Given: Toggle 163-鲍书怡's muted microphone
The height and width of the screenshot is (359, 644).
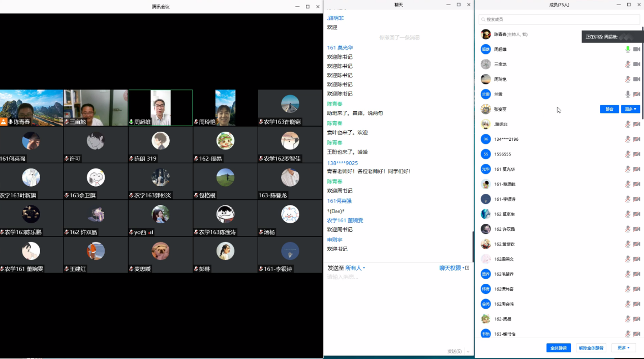Looking at the screenshot, I should coord(628,334).
